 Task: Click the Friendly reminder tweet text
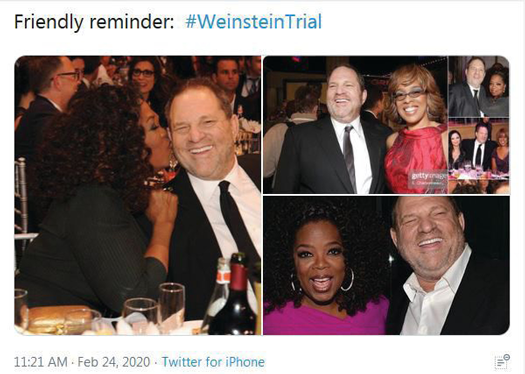click(x=94, y=22)
